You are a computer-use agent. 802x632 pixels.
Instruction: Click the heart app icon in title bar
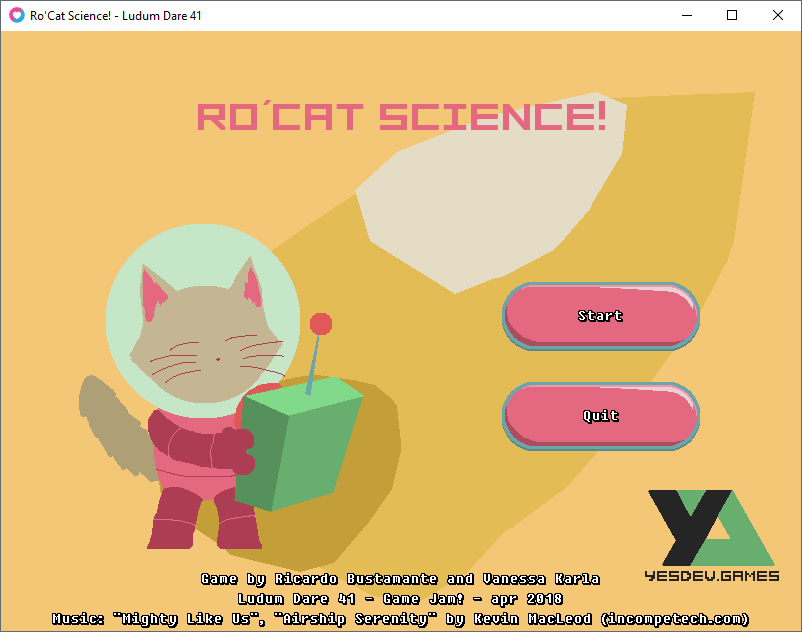17,15
